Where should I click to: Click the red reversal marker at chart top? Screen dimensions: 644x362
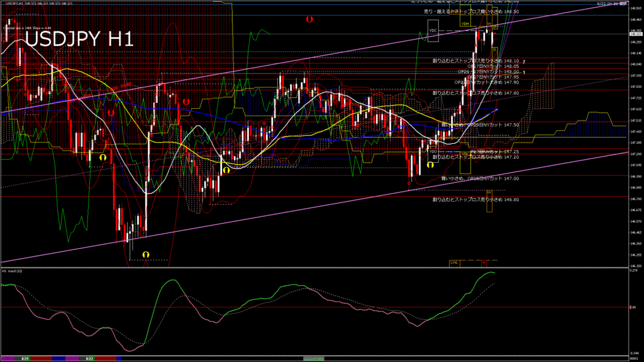[309, 19]
